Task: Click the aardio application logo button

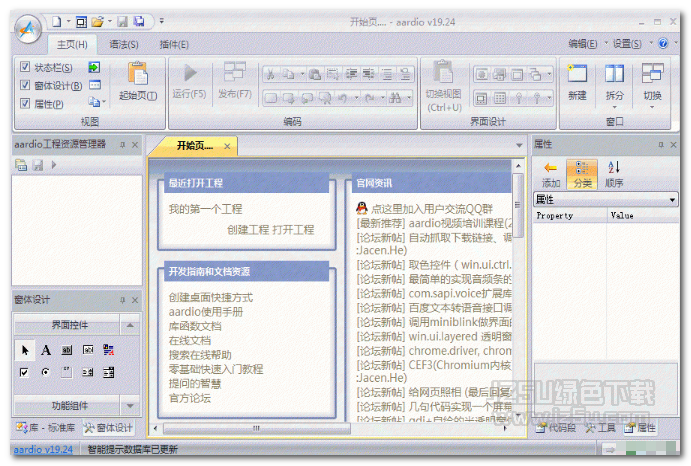Action: pyautogui.click(x=28, y=29)
